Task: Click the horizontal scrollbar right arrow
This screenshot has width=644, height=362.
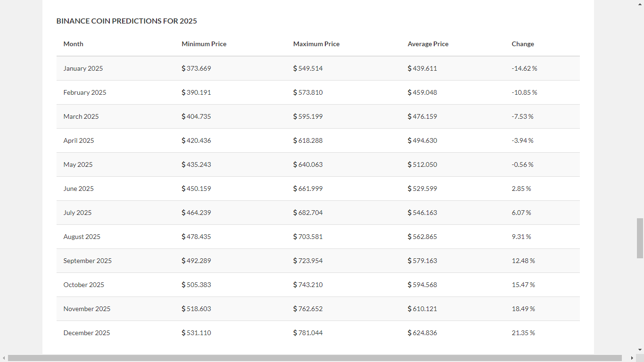Action: point(632,358)
